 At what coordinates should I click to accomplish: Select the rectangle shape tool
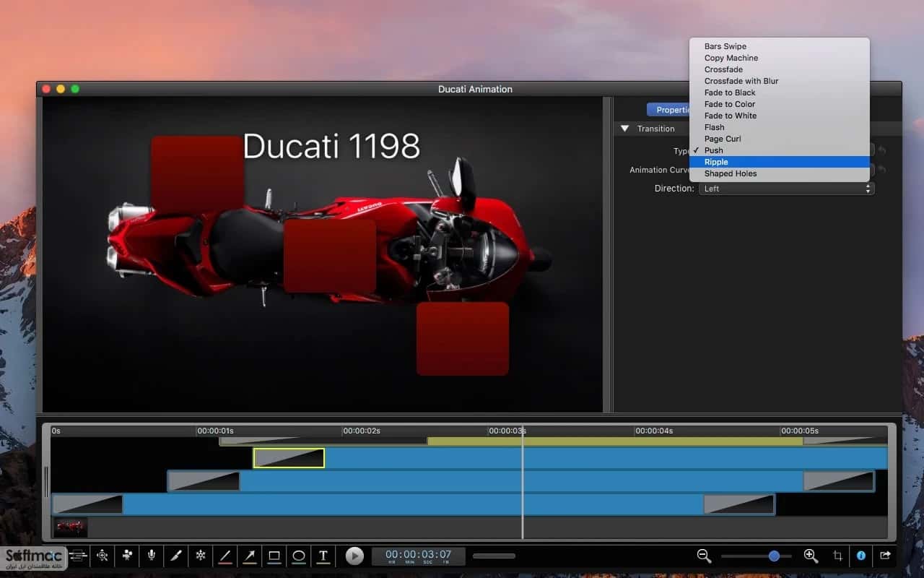click(274, 556)
